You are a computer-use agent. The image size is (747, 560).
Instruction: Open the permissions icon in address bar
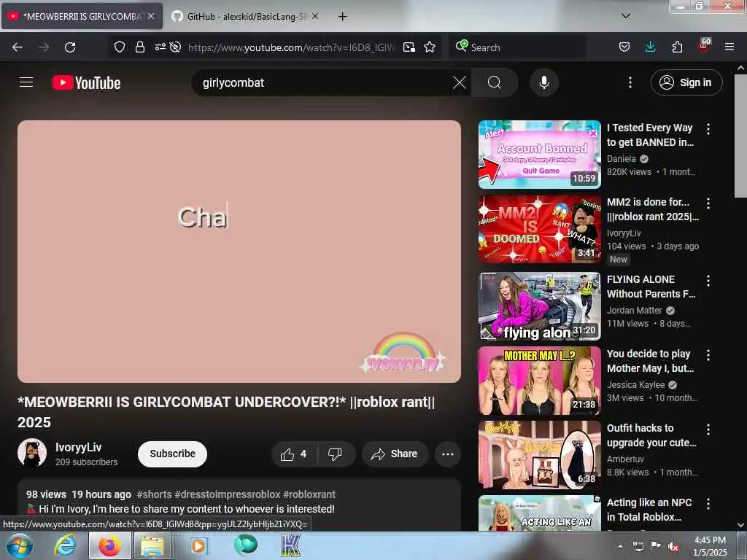pyautogui.click(x=160, y=47)
